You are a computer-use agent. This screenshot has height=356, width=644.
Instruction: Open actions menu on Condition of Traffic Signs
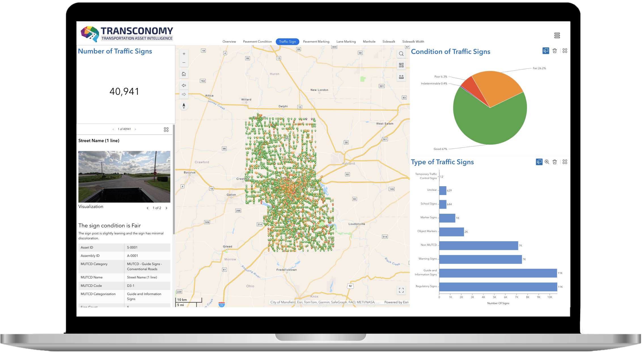coord(565,50)
